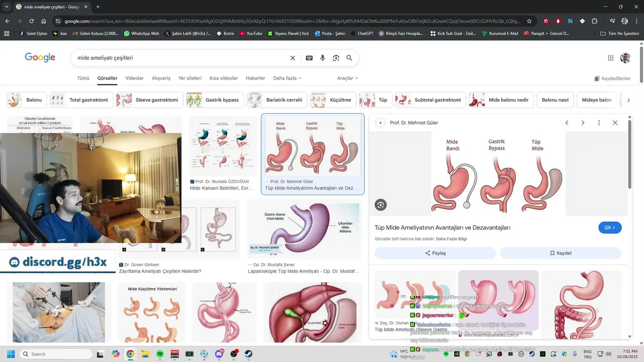The image size is (644, 362).
Task: Open the Google apps grid
Action: tap(611, 58)
